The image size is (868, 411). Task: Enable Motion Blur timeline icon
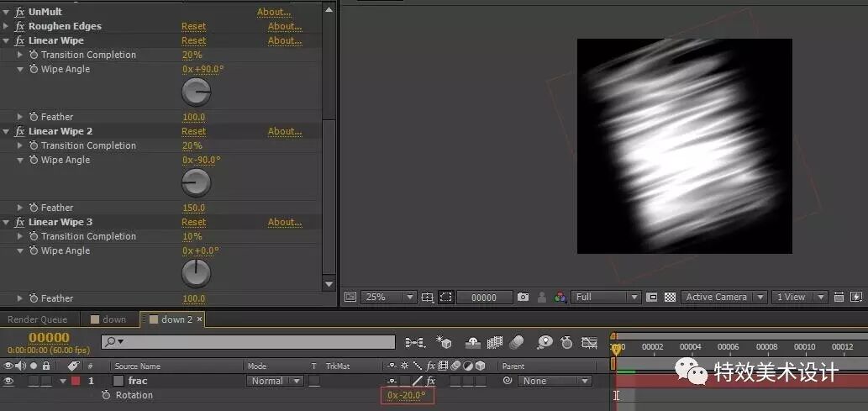tap(516, 343)
